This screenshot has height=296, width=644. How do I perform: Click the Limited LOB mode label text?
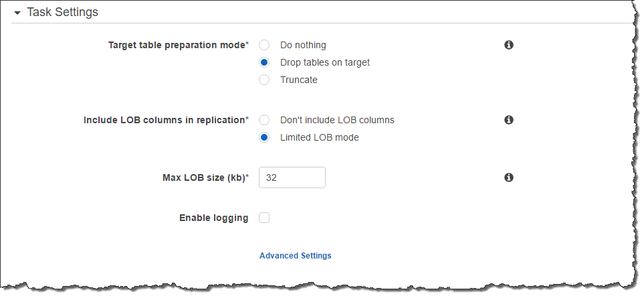(319, 137)
